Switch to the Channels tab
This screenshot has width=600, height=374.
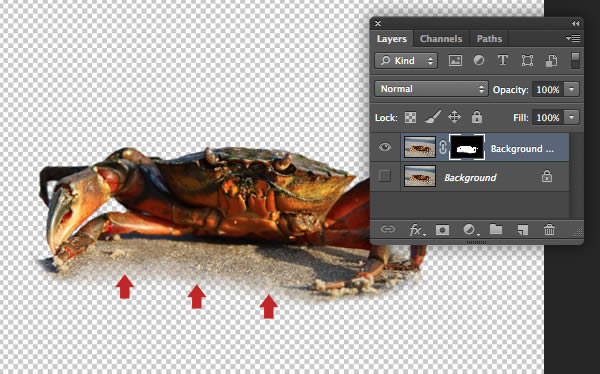tap(441, 39)
